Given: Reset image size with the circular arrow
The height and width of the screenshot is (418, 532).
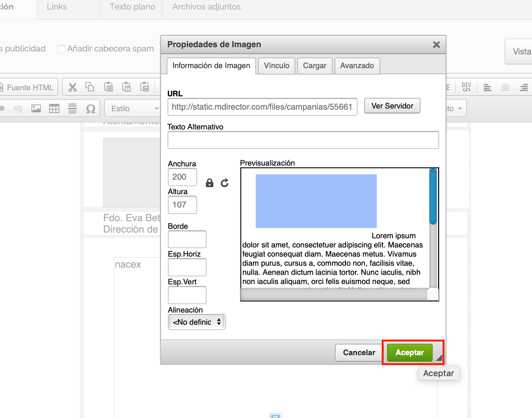Looking at the screenshot, I should [225, 183].
